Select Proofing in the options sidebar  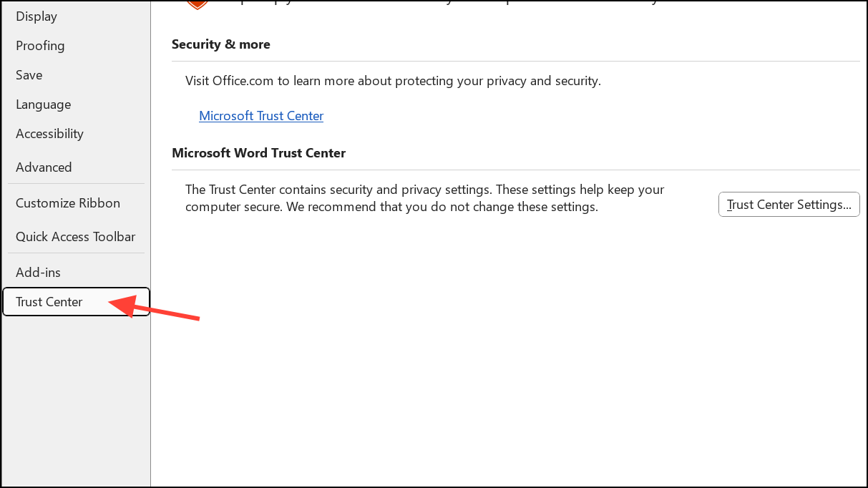[x=40, y=46]
